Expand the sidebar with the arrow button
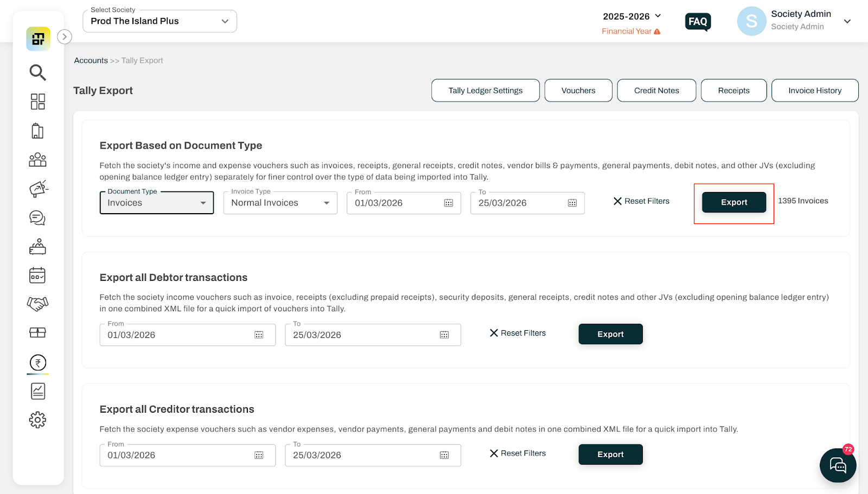 [65, 37]
